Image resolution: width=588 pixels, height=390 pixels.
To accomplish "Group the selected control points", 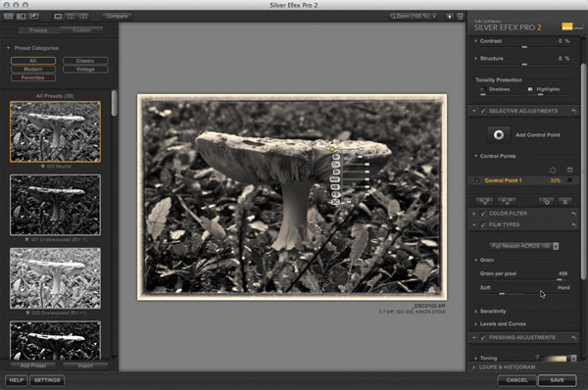I will tap(484, 202).
